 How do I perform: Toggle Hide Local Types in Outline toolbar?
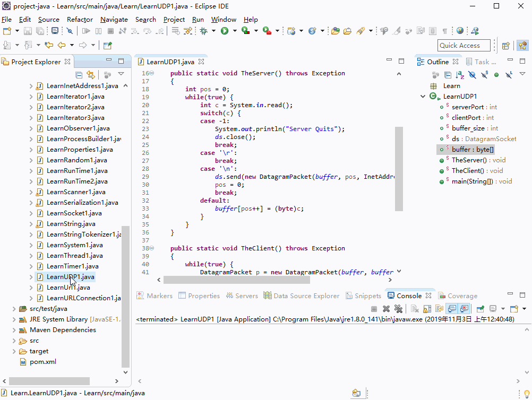click(509, 75)
